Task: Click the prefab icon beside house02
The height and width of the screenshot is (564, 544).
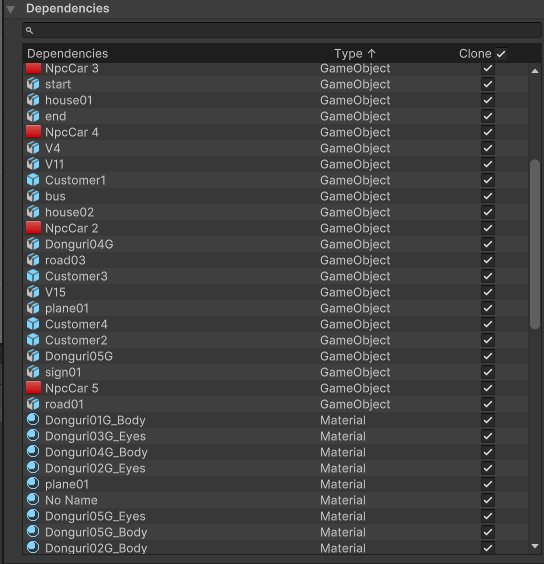Action: tap(33, 212)
